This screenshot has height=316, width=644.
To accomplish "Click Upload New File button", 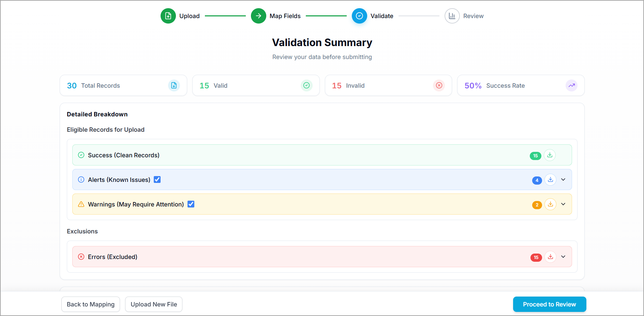I will pos(154,304).
